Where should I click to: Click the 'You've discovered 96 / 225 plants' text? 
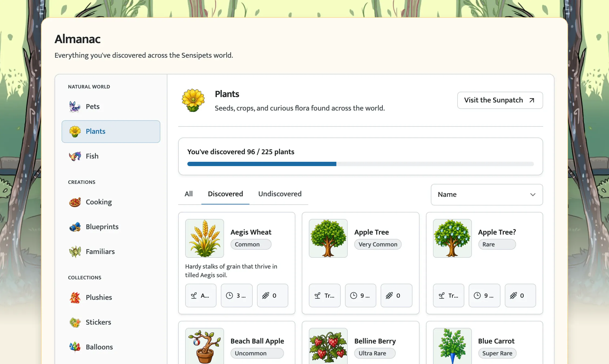pos(241,152)
